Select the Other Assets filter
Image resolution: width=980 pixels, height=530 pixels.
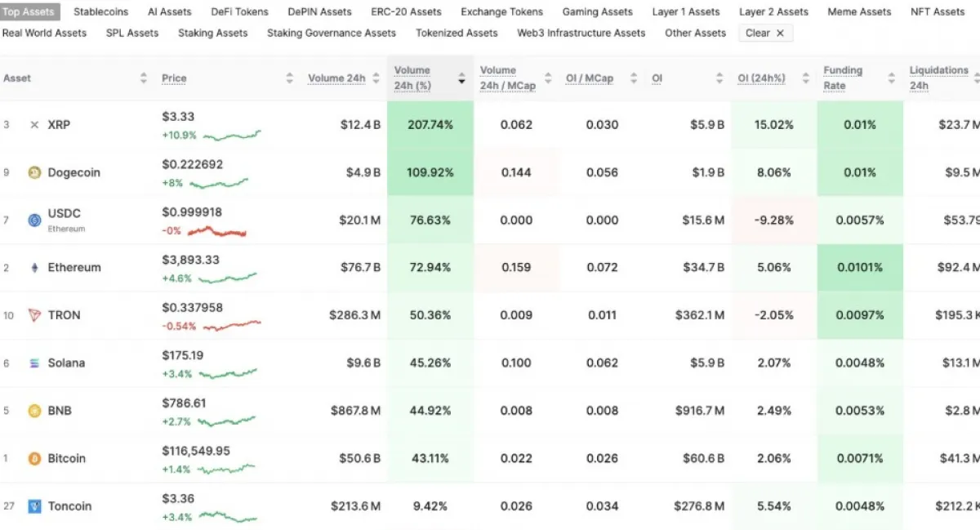coord(695,33)
